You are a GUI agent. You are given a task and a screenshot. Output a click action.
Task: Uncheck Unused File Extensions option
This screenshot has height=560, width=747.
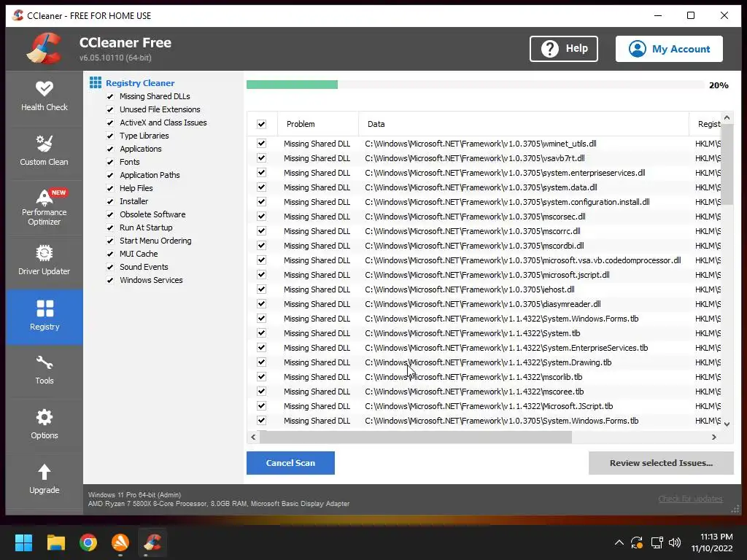pyautogui.click(x=110, y=109)
